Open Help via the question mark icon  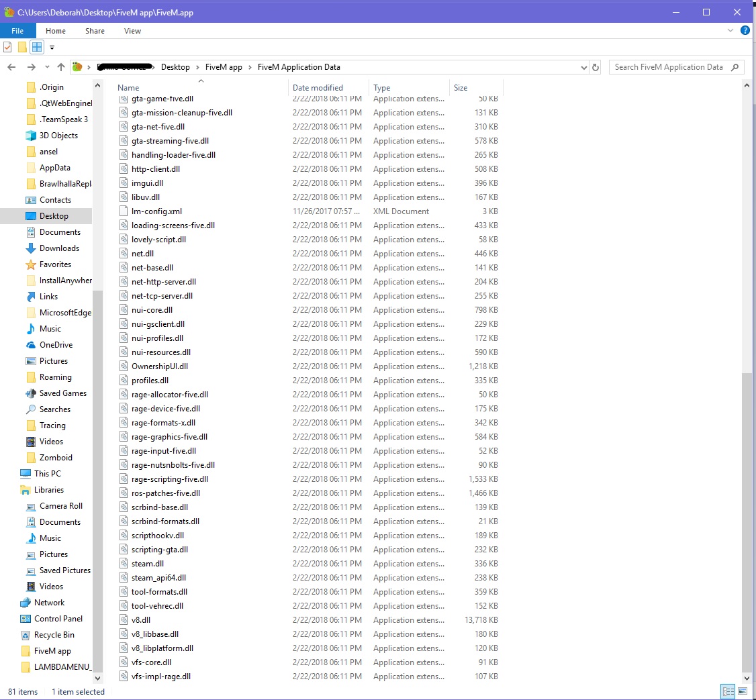click(745, 30)
